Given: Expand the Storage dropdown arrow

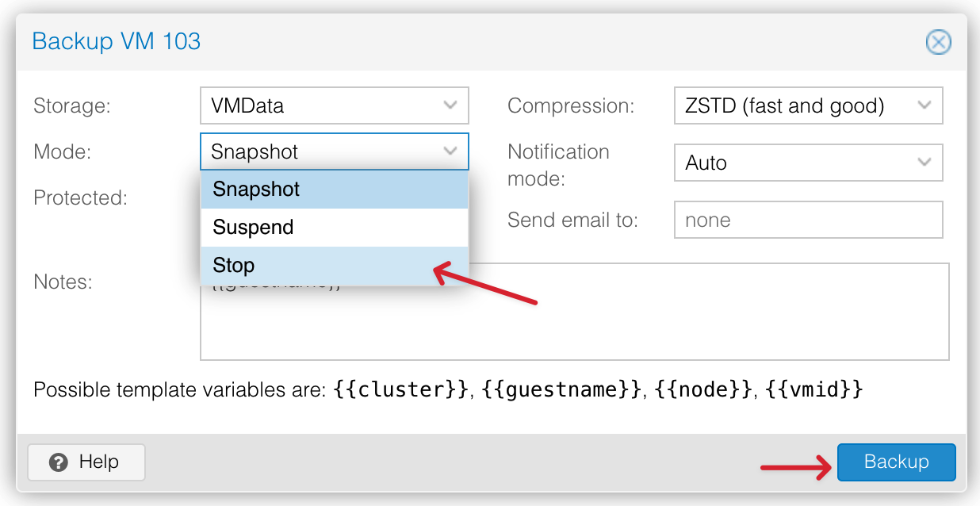Looking at the screenshot, I should (450, 105).
